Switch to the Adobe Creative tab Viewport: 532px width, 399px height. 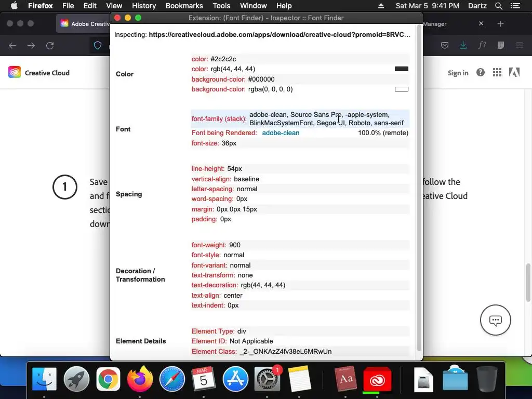pos(84,24)
